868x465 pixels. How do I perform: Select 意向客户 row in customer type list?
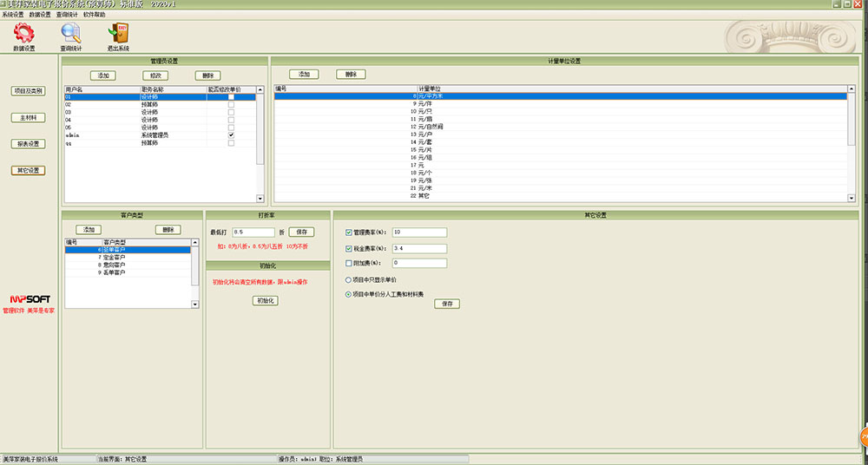coord(115,265)
